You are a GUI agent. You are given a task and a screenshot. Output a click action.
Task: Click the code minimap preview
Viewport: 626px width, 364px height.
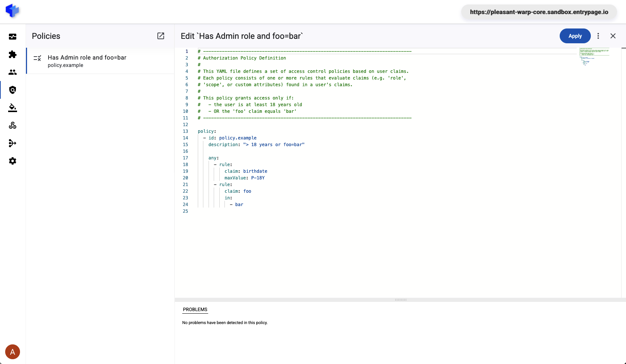coord(594,57)
